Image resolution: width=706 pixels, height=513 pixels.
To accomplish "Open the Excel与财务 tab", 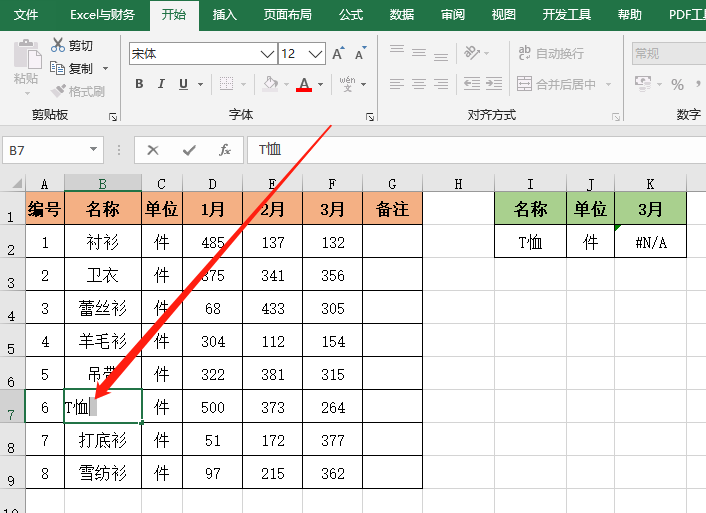I will pos(103,15).
